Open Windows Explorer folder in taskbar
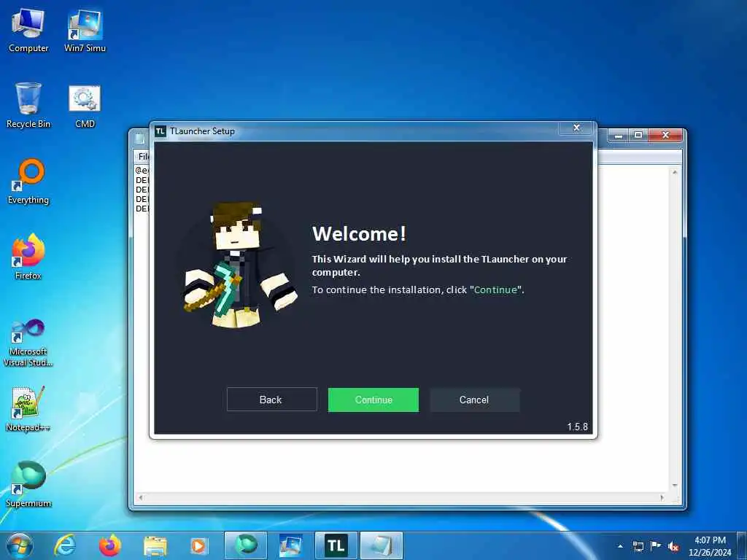 [155, 545]
